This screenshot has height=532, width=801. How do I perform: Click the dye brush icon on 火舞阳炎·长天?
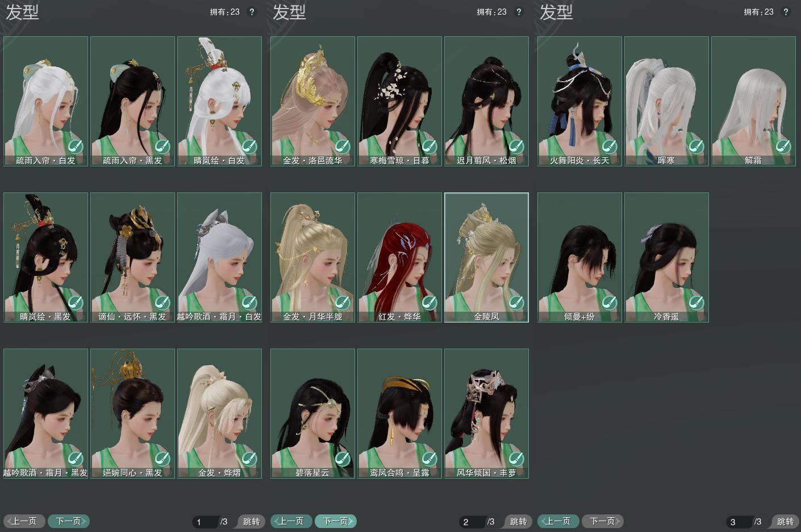click(610, 146)
